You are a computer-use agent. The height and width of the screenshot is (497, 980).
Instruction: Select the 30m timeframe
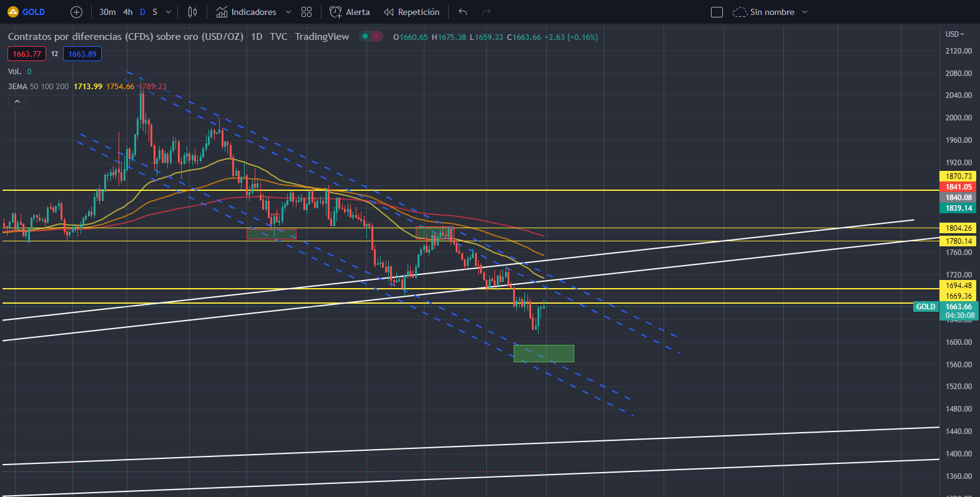click(107, 12)
